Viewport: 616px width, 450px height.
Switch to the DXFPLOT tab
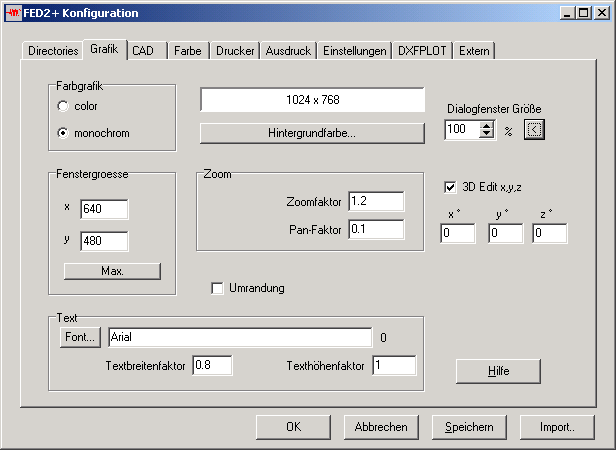[x=422, y=51]
